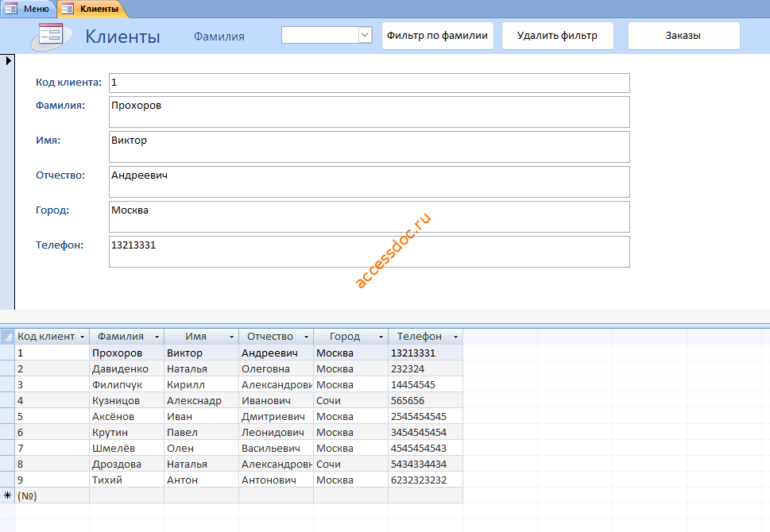Image resolution: width=770 pixels, height=532 pixels.
Task: Click the record selector arrow of the form
Action: pos(8,61)
